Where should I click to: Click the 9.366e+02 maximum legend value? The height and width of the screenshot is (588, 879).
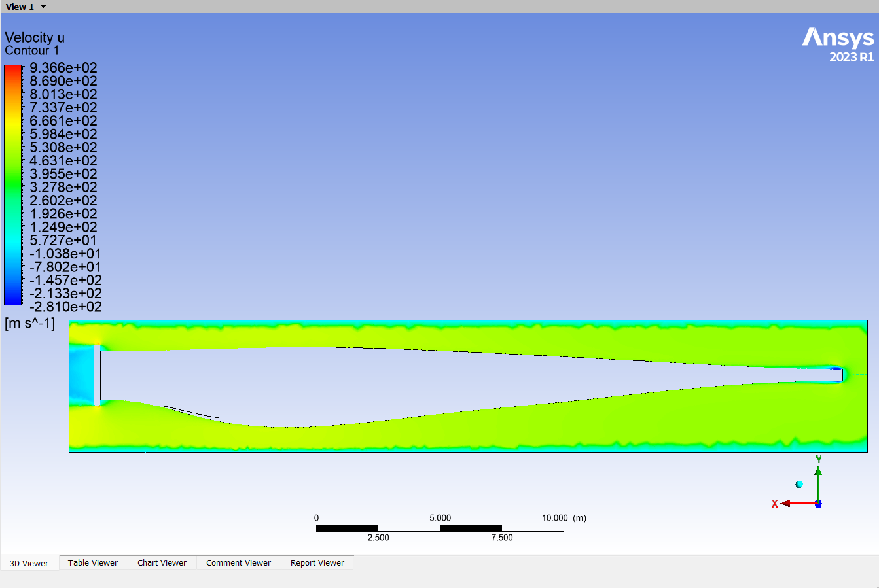click(63, 68)
